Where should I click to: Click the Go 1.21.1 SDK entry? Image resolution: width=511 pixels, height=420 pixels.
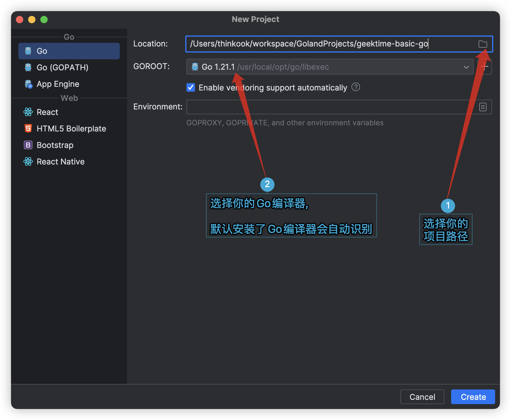click(x=330, y=67)
